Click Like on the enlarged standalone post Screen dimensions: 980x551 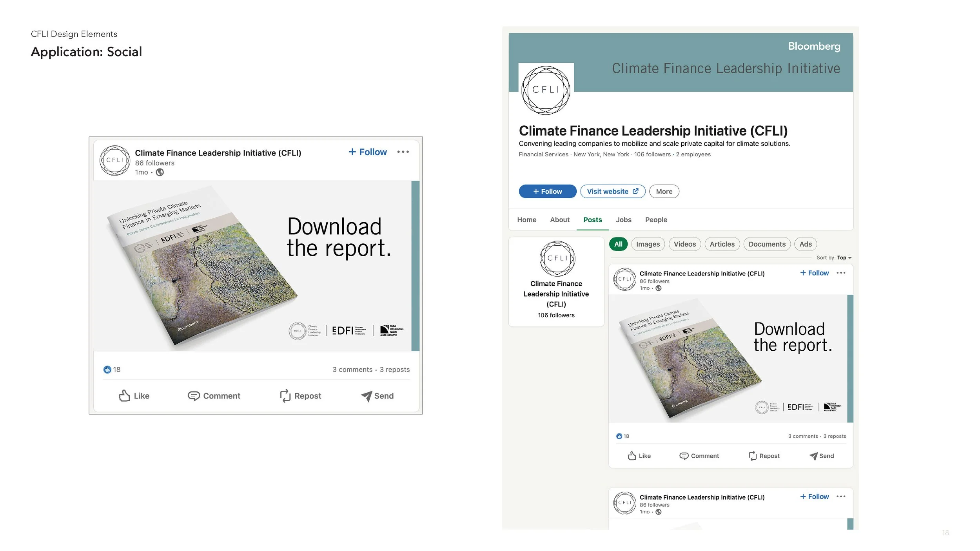click(134, 396)
